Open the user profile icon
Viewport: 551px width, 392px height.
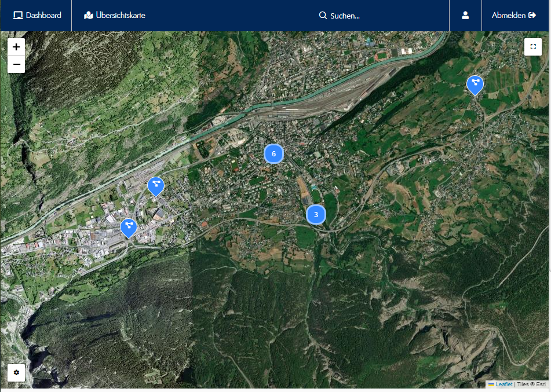(465, 16)
